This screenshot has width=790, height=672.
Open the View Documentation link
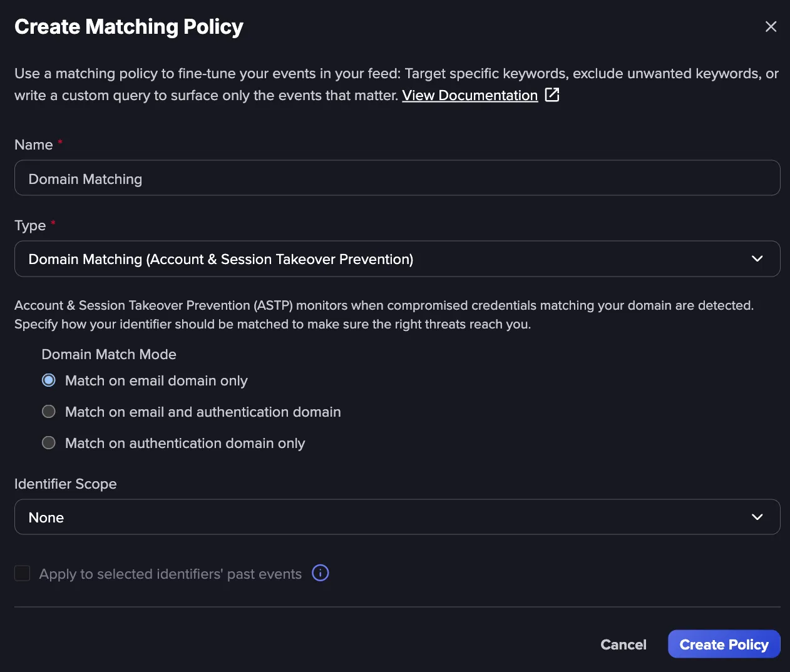[470, 95]
